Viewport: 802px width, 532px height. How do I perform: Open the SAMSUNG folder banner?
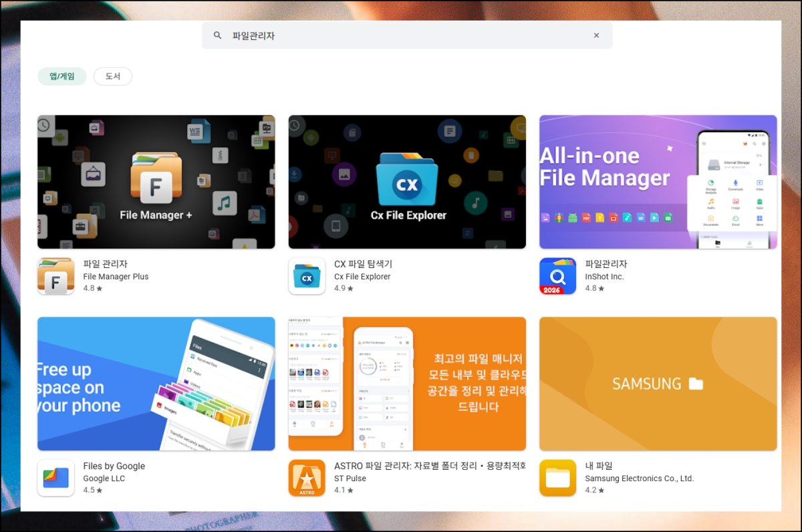pyautogui.click(x=658, y=384)
